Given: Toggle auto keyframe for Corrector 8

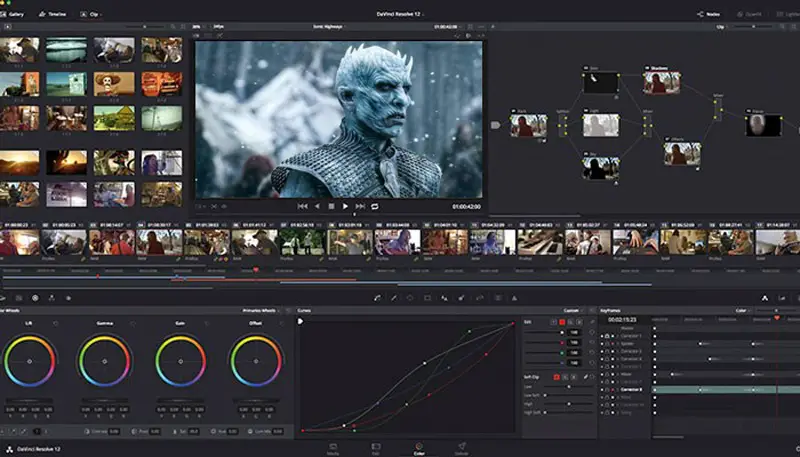Looking at the screenshot, I should (x=613, y=390).
